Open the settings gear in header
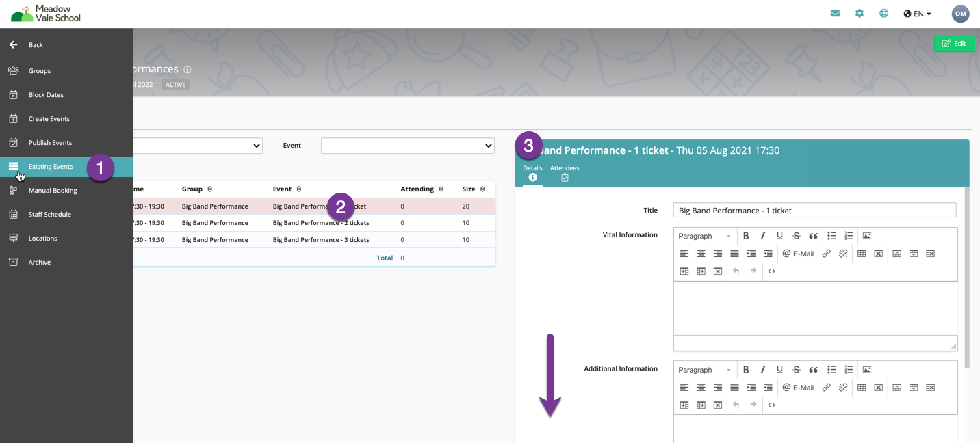The height and width of the screenshot is (443, 980). [860, 14]
